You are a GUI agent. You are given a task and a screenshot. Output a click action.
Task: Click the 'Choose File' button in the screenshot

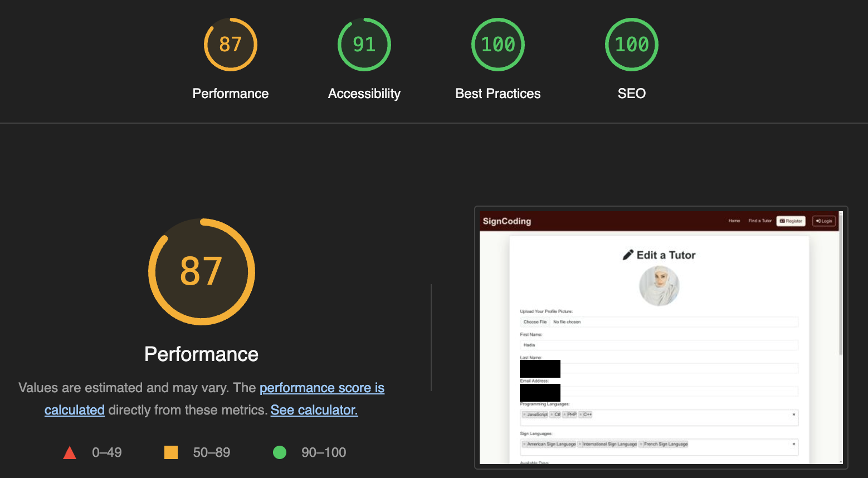click(535, 322)
